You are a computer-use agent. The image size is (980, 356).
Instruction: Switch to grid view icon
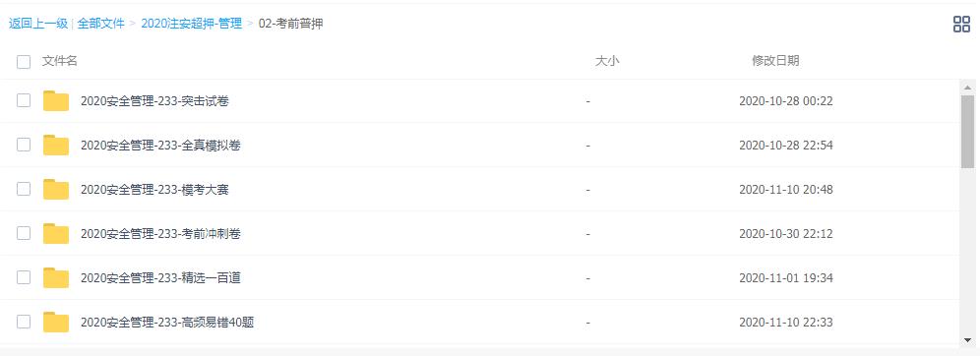coord(961,25)
